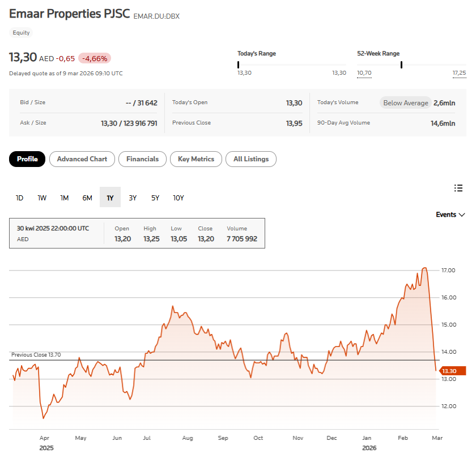Switch chart to 3Y range

(x=133, y=198)
